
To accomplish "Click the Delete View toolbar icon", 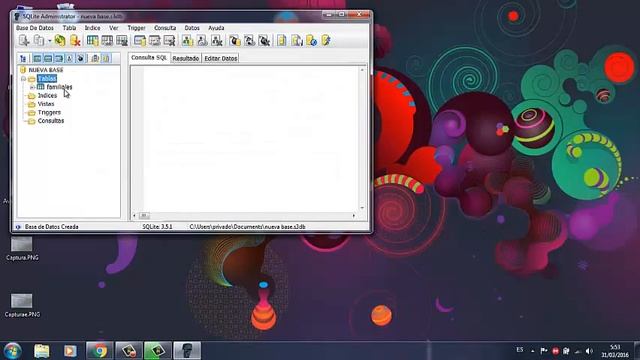I will coord(217,40).
